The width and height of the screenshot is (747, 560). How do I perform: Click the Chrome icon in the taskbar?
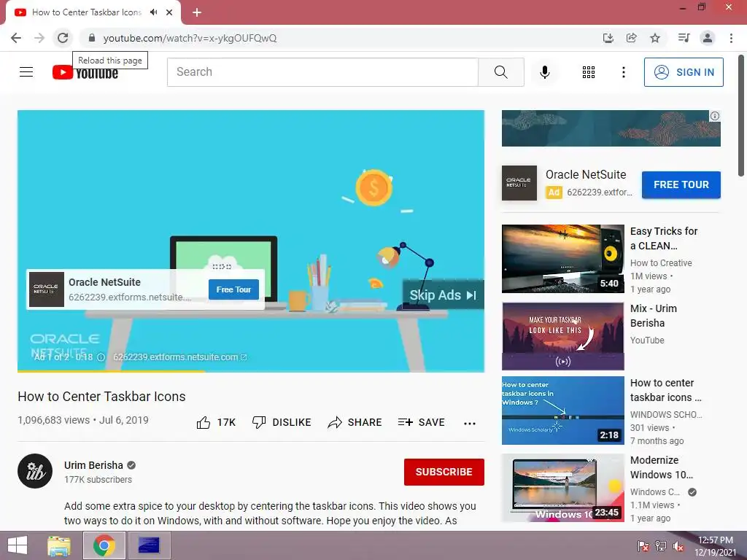click(x=104, y=545)
